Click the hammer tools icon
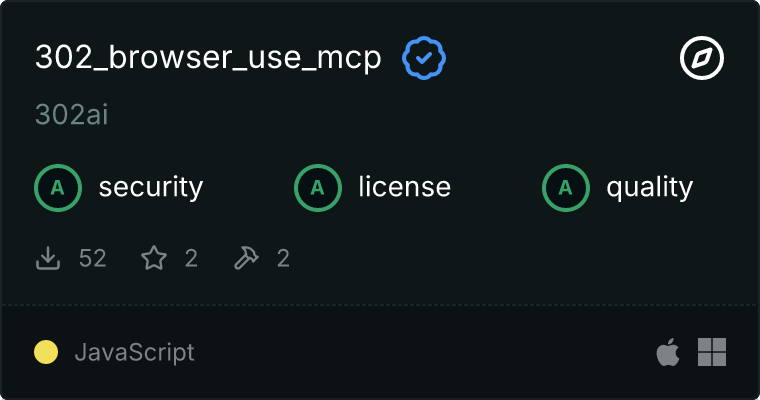 pos(246,258)
